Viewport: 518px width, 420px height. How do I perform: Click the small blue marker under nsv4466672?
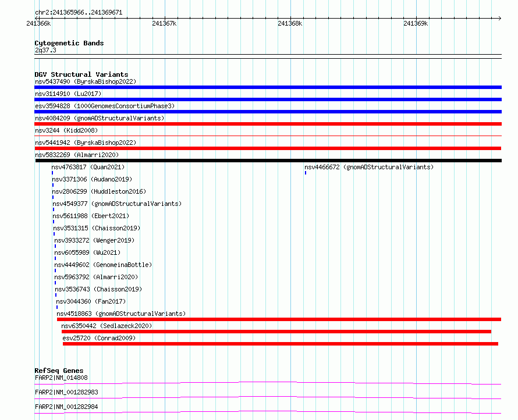(306, 173)
